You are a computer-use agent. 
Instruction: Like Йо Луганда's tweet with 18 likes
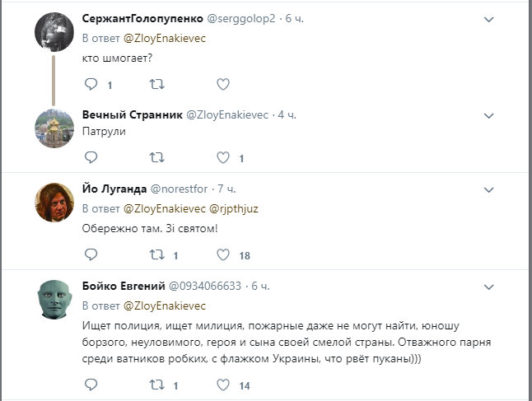point(222,254)
